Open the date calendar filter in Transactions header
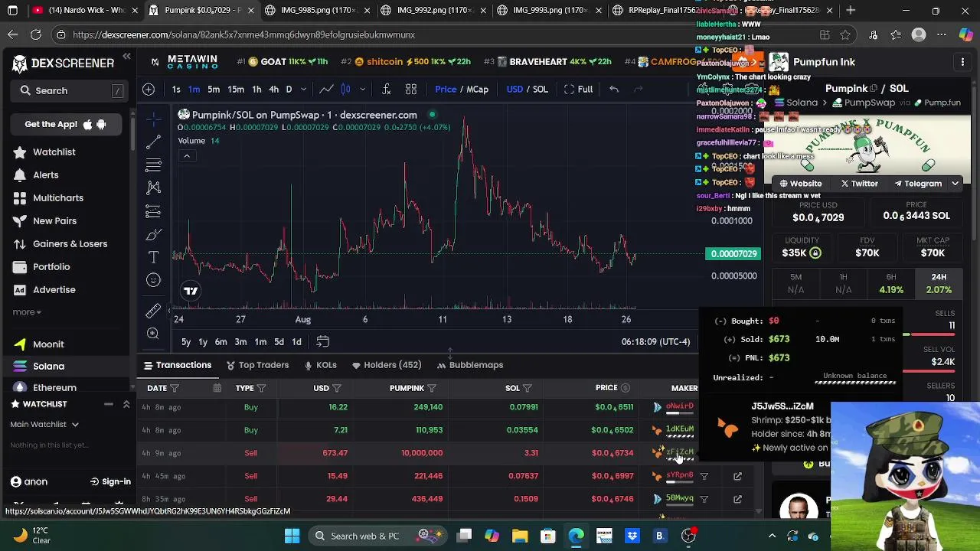Image resolution: width=980 pixels, height=551 pixels. 217,388
